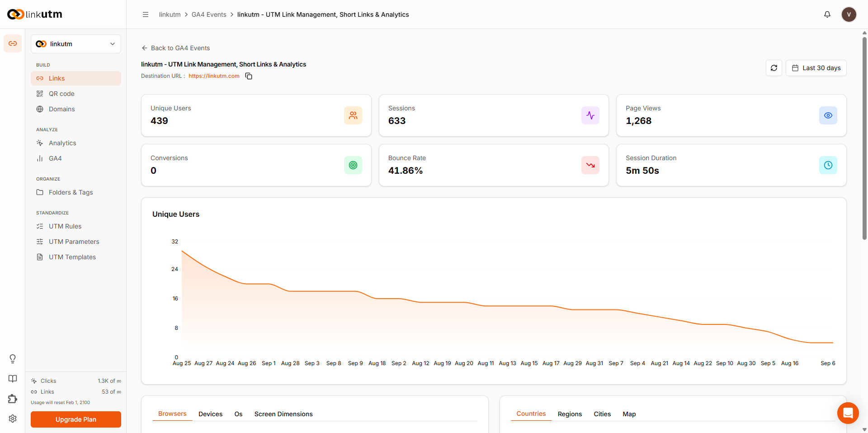868x433 pixels.
Task: Click the Clicks usage row
Action: [76, 381]
